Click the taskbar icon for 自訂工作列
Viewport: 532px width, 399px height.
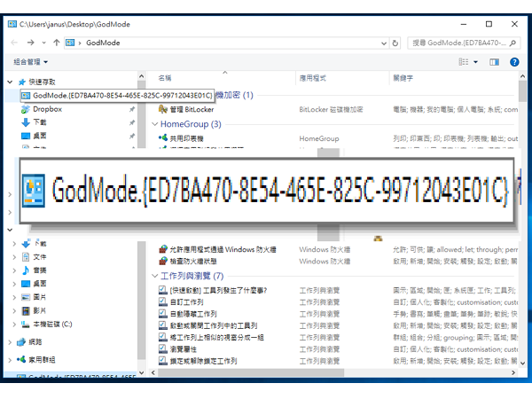coord(163,302)
